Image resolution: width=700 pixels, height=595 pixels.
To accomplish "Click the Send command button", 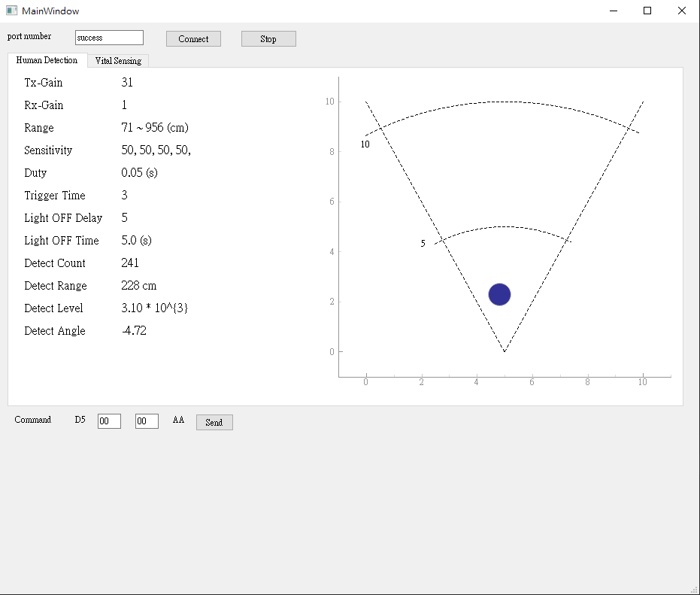I will [214, 422].
